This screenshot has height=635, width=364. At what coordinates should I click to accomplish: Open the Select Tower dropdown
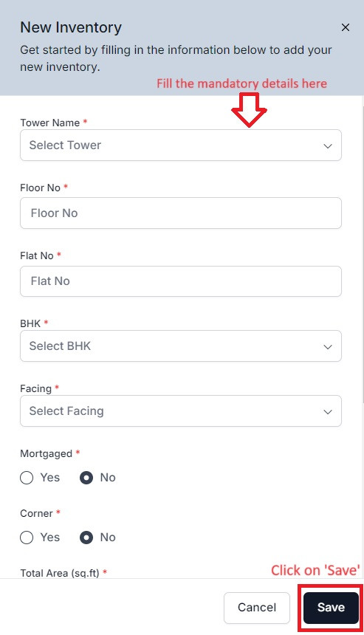181,145
